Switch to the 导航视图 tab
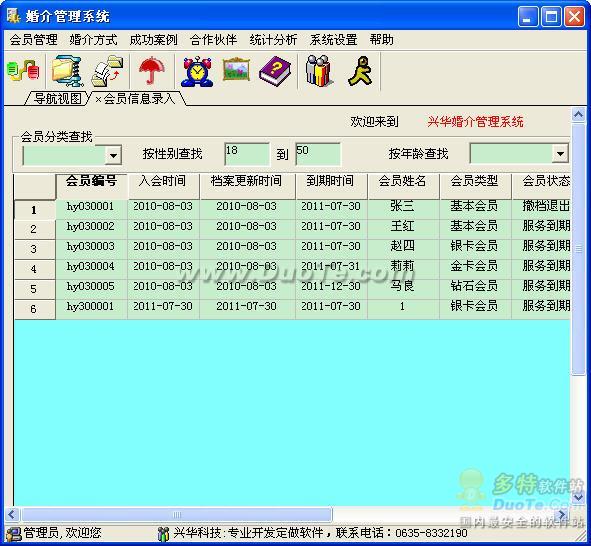 click(57, 99)
